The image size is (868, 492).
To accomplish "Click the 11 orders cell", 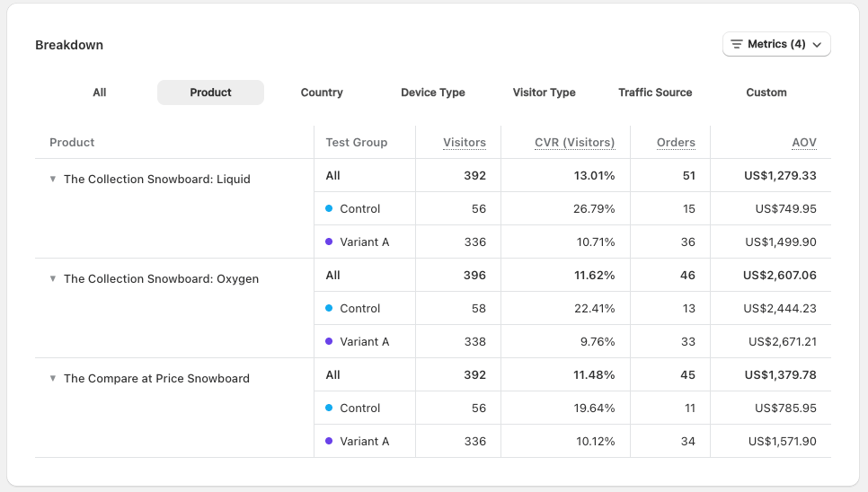I will click(690, 408).
